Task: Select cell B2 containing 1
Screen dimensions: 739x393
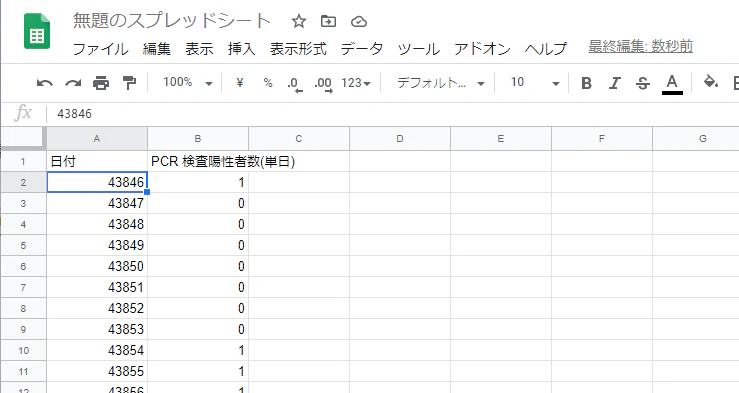Action: pos(198,182)
